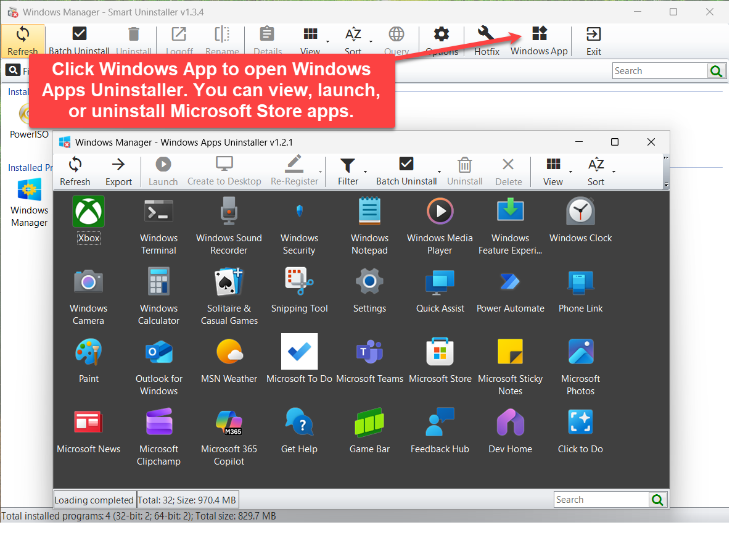Expand the View dropdown in Apps Uninstaller
This screenshot has height=538, width=756.
click(570, 172)
